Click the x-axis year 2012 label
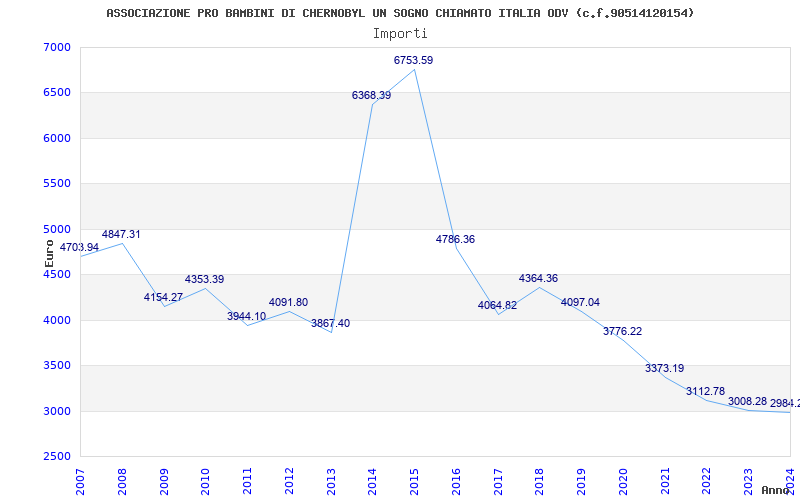 289,481
